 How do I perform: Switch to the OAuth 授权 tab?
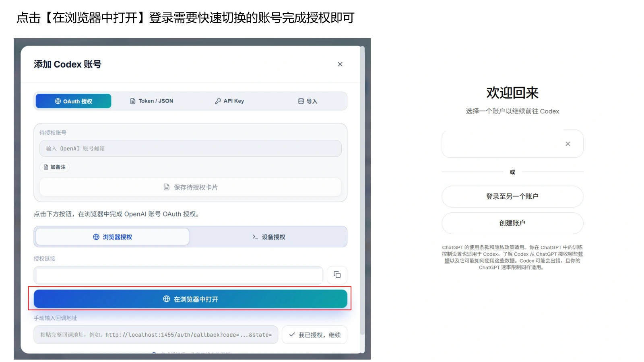pyautogui.click(x=73, y=101)
